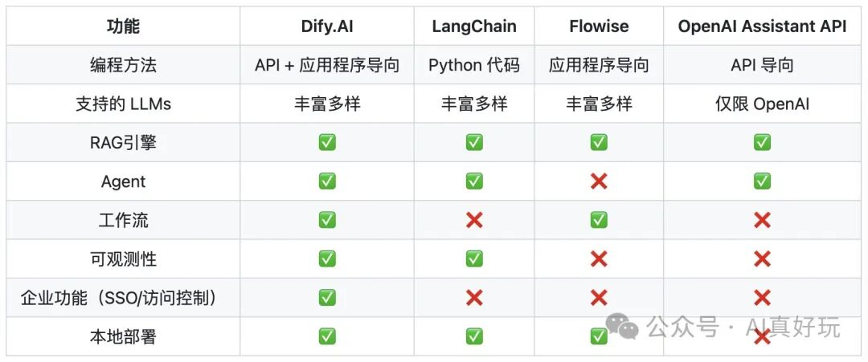
Task: Click the Flowise 工作流 checkmark
Action: pyautogui.click(x=599, y=220)
